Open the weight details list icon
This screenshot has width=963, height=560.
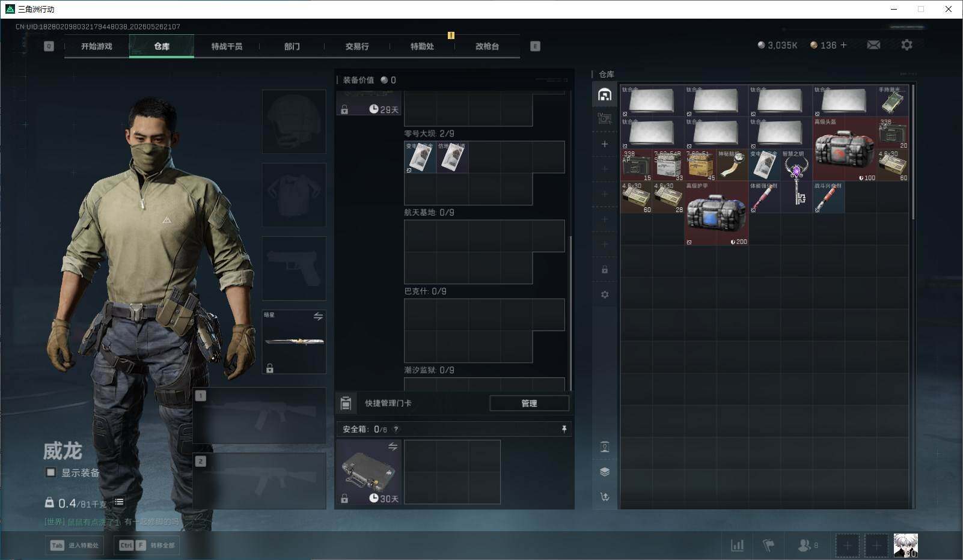tap(119, 502)
